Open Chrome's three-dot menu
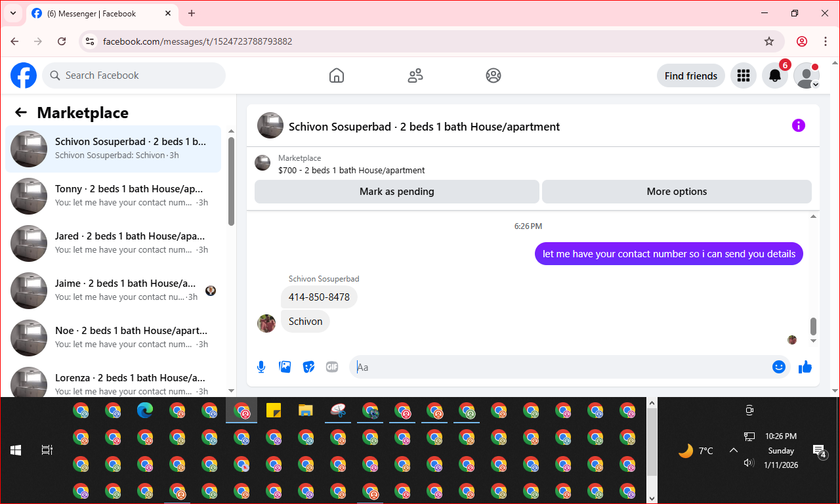 826,41
